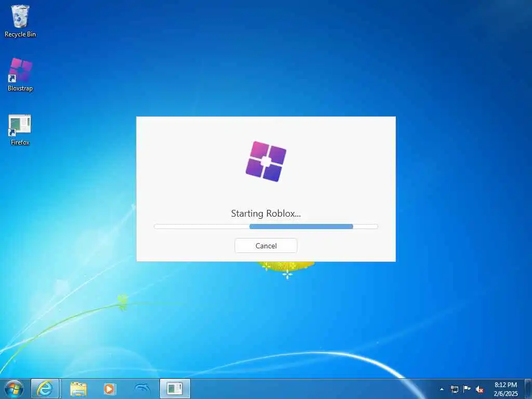Click the "Starting Roblox..." status text

pyautogui.click(x=265, y=214)
